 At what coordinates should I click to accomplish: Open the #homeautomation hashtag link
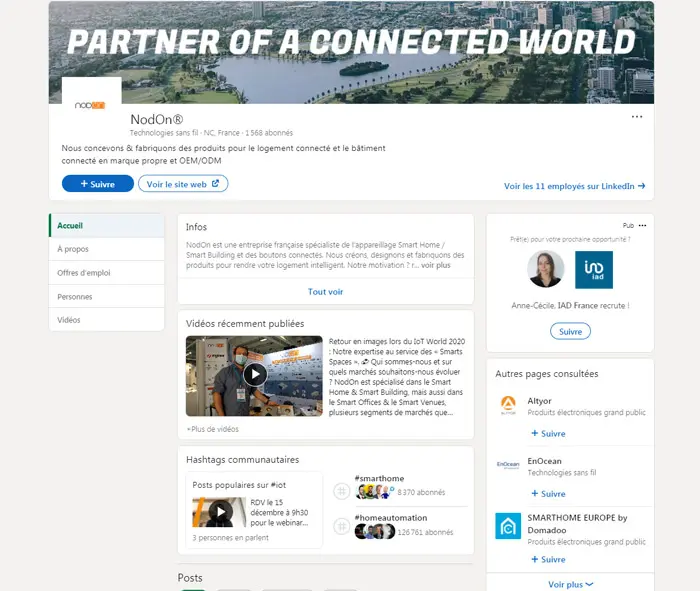(x=391, y=518)
